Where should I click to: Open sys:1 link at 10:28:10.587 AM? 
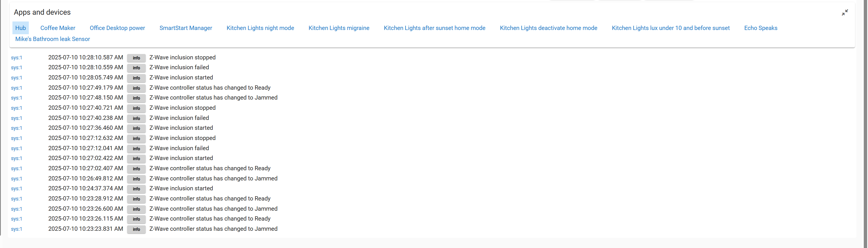[x=16, y=58]
